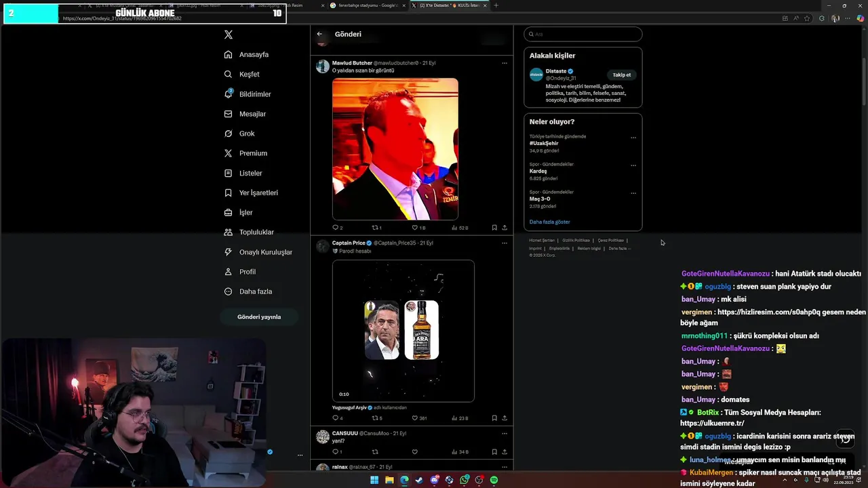This screenshot has height=488, width=868.
Task: Open more options on ralnax's post
Action: (x=505, y=467)
